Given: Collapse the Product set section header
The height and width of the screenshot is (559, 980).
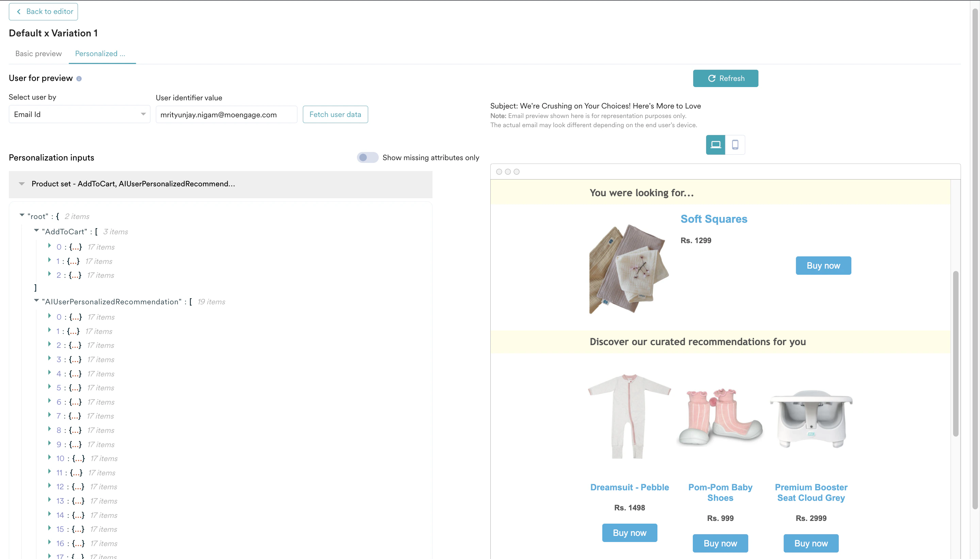Looking at the screenshot, I should 22,184.
